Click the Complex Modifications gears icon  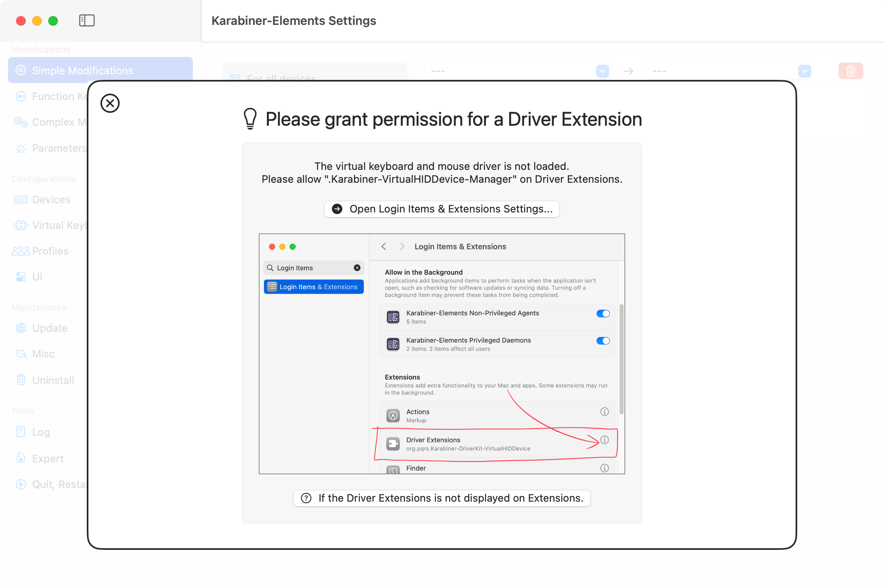[x=21, y=122]
